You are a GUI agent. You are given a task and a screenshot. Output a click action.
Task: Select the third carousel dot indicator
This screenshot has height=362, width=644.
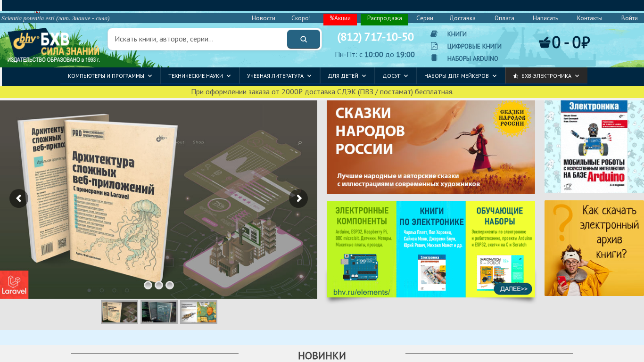coord(170,285)
